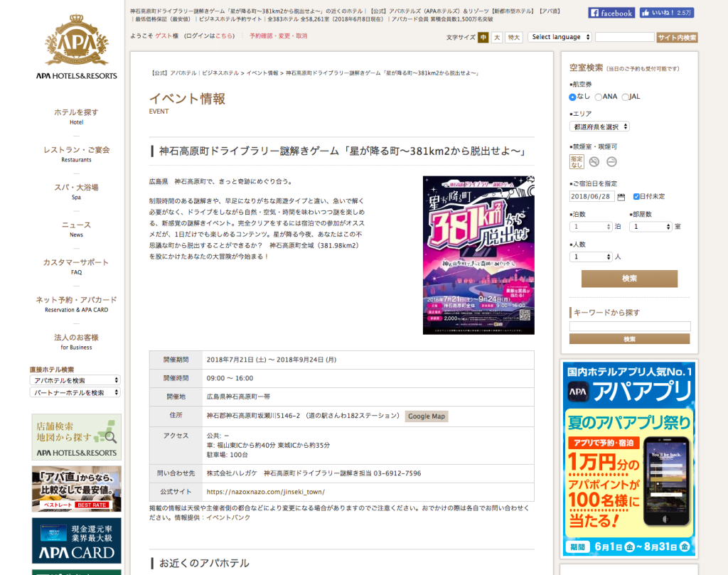
Task: Open the ホテルを探す Hotel menu item
Action: (76, 116)
